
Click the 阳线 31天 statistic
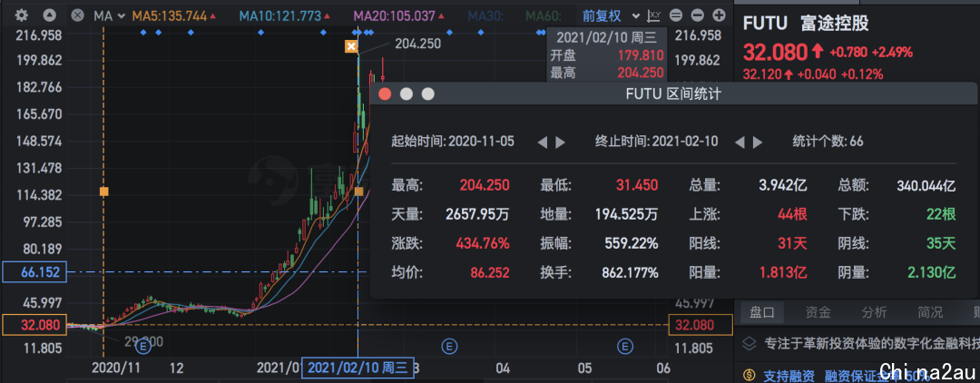[748, 243]
